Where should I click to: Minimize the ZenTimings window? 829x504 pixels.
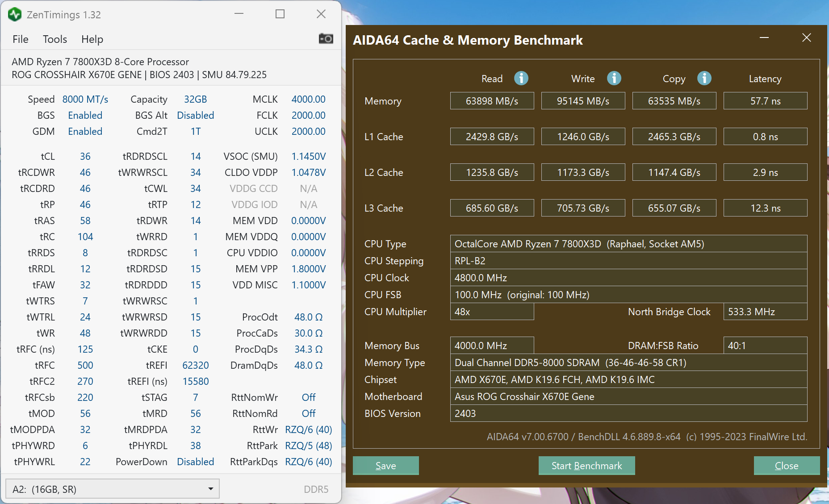[x=239, y=14]
